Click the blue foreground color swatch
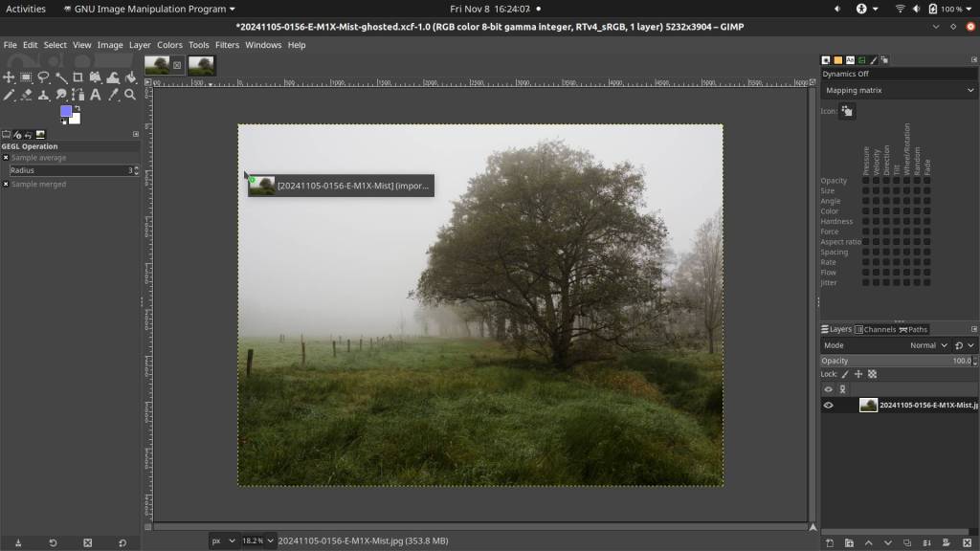 tap(66, 111)
